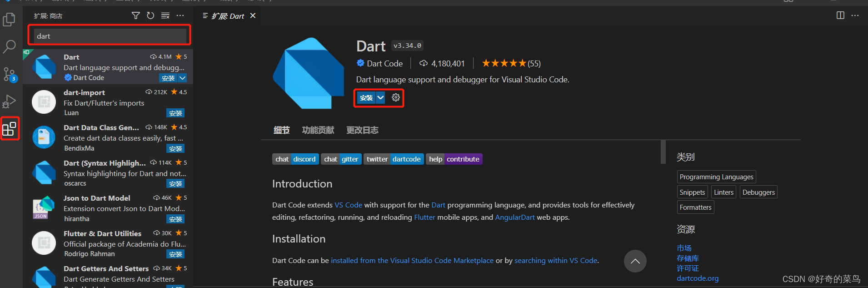Viewport: 868px width, 288px height.
Task: Open editor more actions menu
Action: (x=855, y=15)
